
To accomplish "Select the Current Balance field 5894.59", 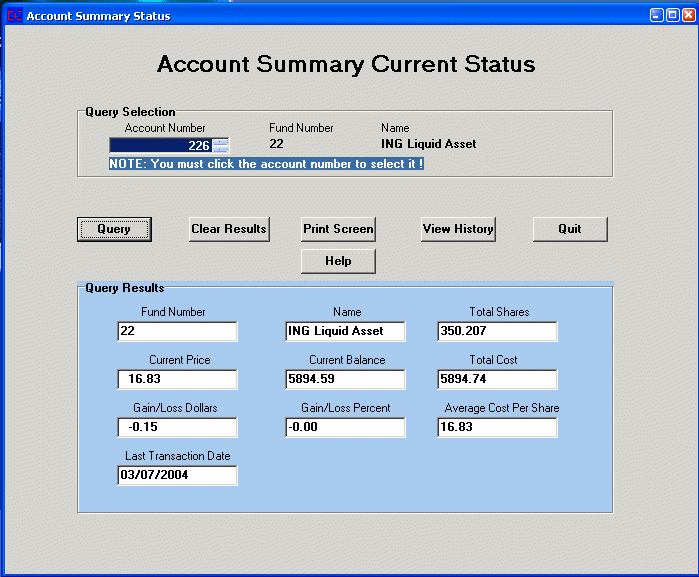I will coord(345,379).
